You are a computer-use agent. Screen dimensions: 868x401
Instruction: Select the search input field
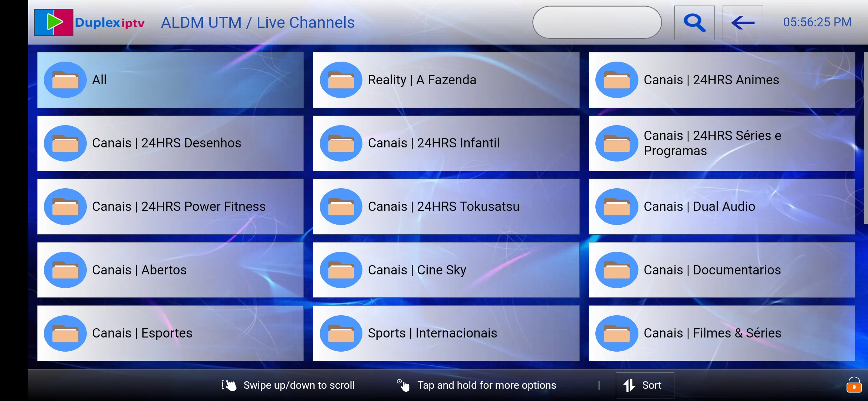pyautogui.click(x=597, y=22)
